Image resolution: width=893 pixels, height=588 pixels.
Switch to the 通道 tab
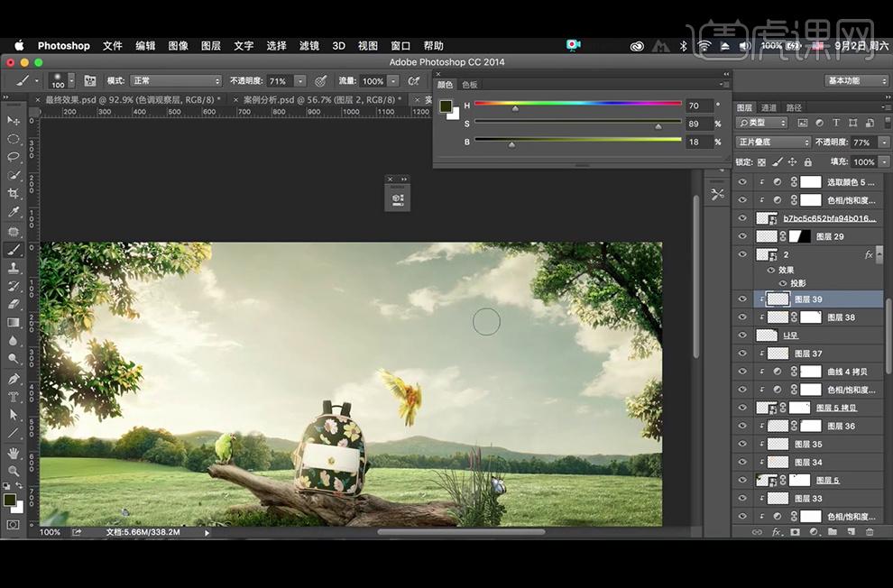pyautogui.click(x=769, y=107)
